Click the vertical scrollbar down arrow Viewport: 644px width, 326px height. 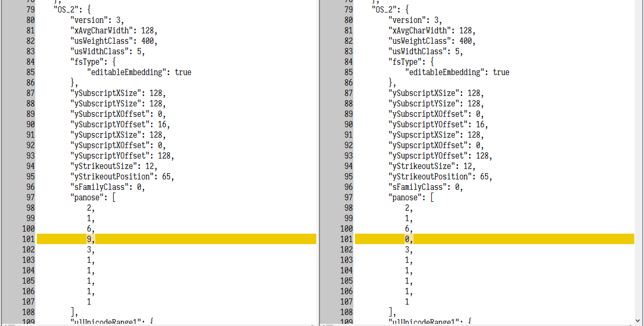tap(638, 321)
